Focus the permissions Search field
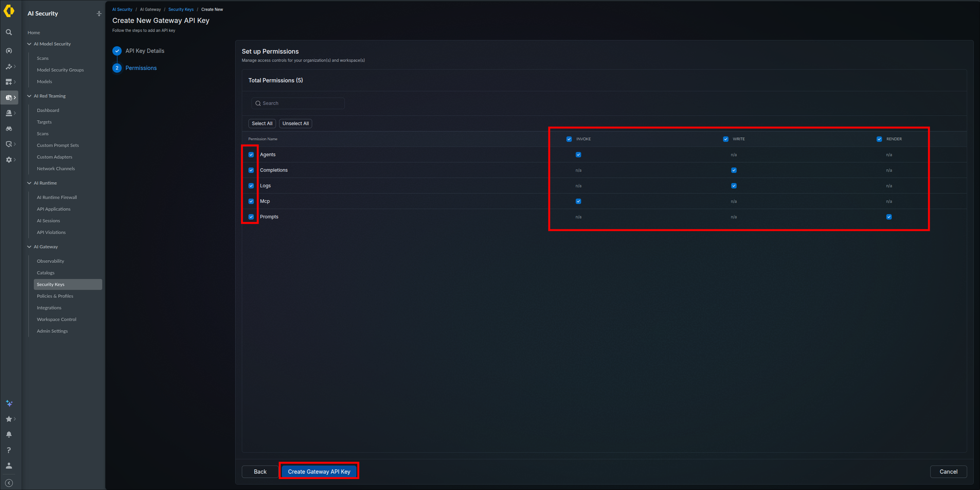 click(298, 103)
